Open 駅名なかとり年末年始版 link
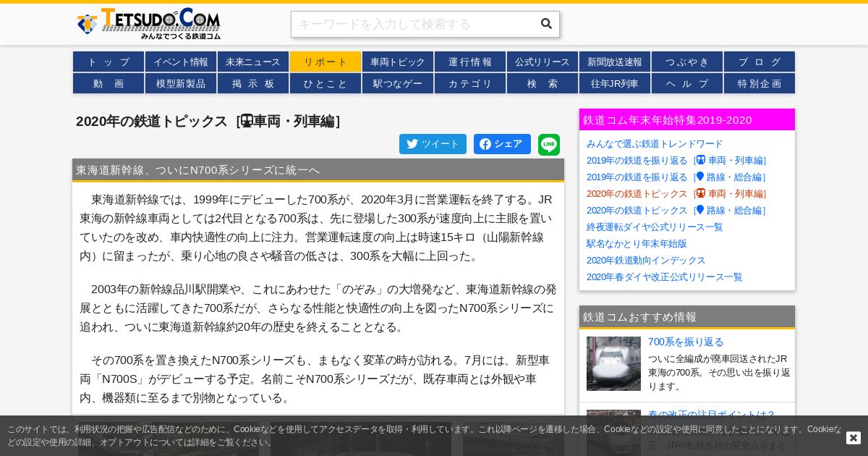 coord(637,243)
